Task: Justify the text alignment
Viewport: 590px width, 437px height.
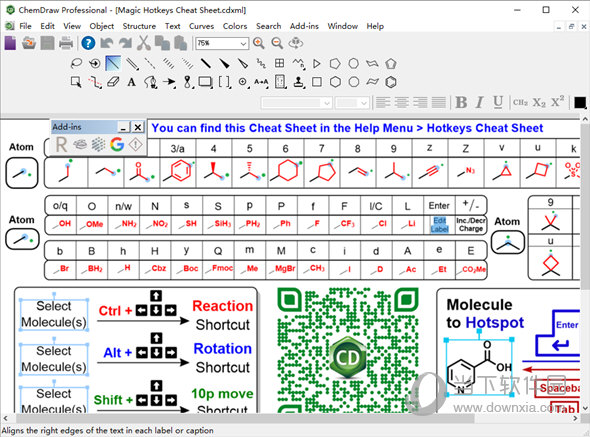Action: point(438,102)
